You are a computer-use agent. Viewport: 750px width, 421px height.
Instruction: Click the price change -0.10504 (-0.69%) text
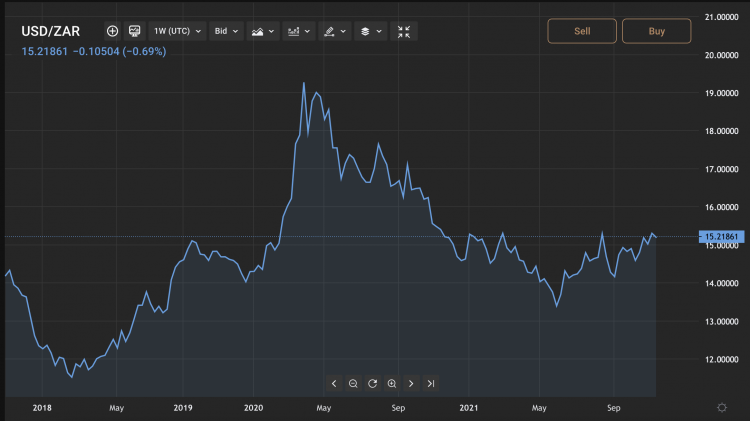point(120,51)
